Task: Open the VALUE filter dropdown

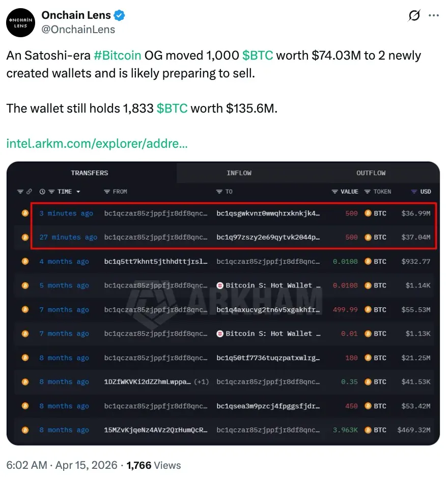Action: click(334, 192)
